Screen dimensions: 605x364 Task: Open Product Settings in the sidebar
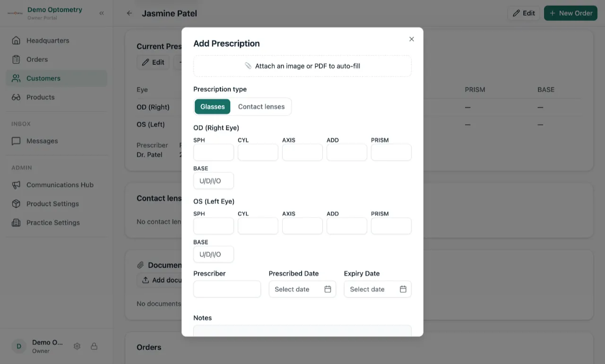click(57, 204)
